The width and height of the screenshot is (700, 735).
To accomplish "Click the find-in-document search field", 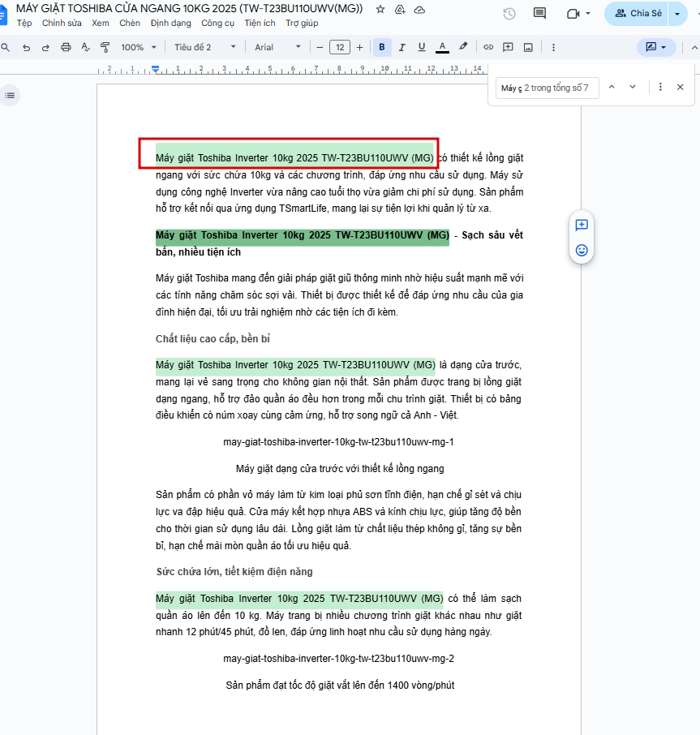I will [548, 88].
